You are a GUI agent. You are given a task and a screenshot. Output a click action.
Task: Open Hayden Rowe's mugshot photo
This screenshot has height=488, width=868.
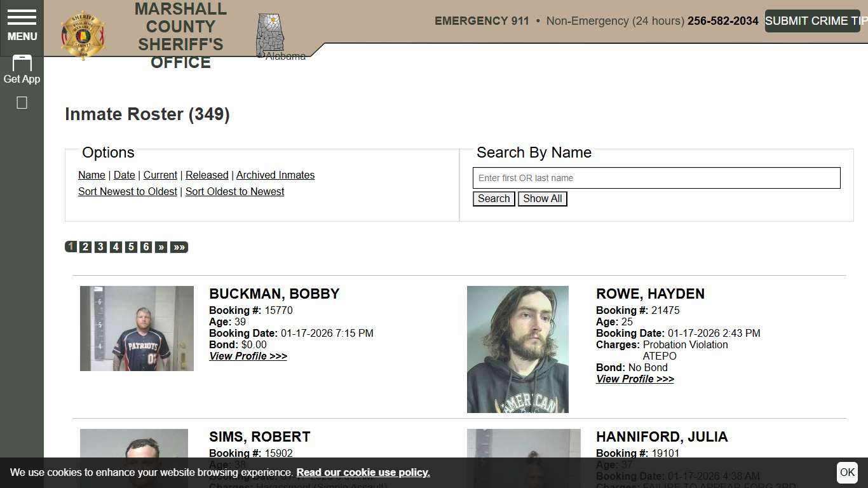[x=517, y=349]
